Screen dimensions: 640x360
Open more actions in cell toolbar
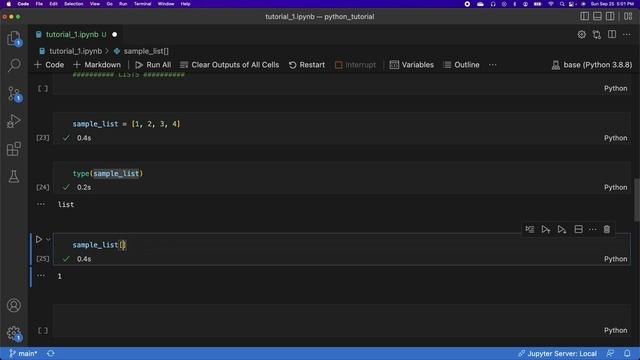click(593, 229)
